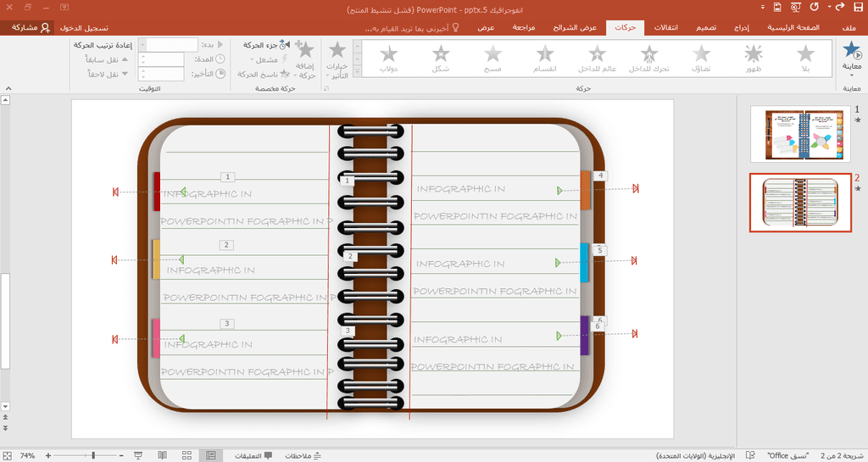
Task: Switch to the Home (الصفحة الرئيسية) tab
Action: point(793,28)
